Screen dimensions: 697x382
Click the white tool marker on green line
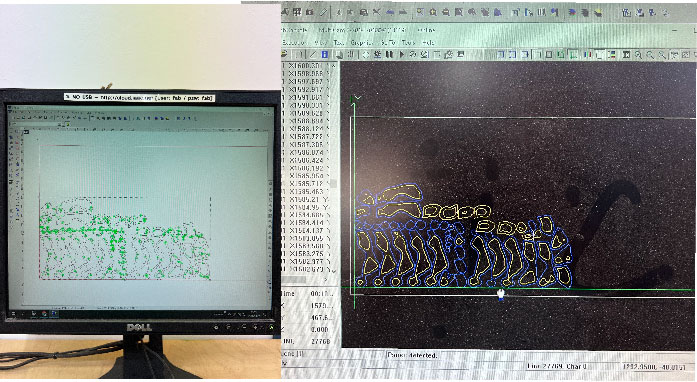pos(501,294)
